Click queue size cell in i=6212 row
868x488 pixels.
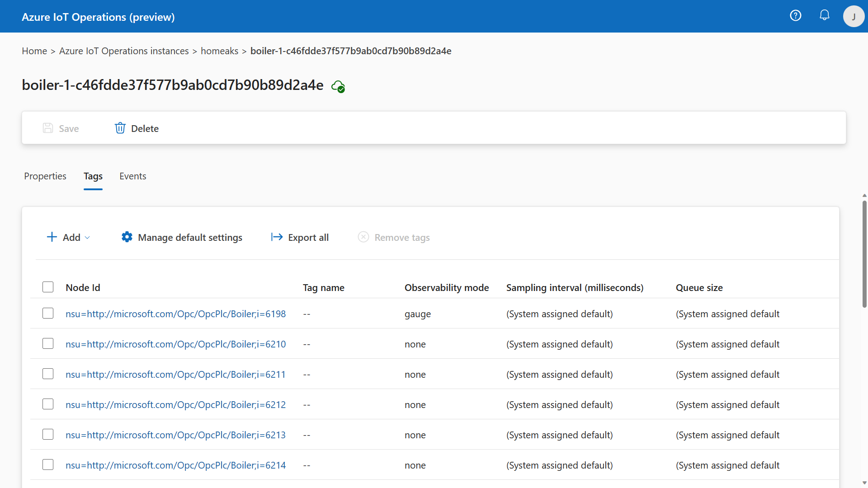[727, 405]
